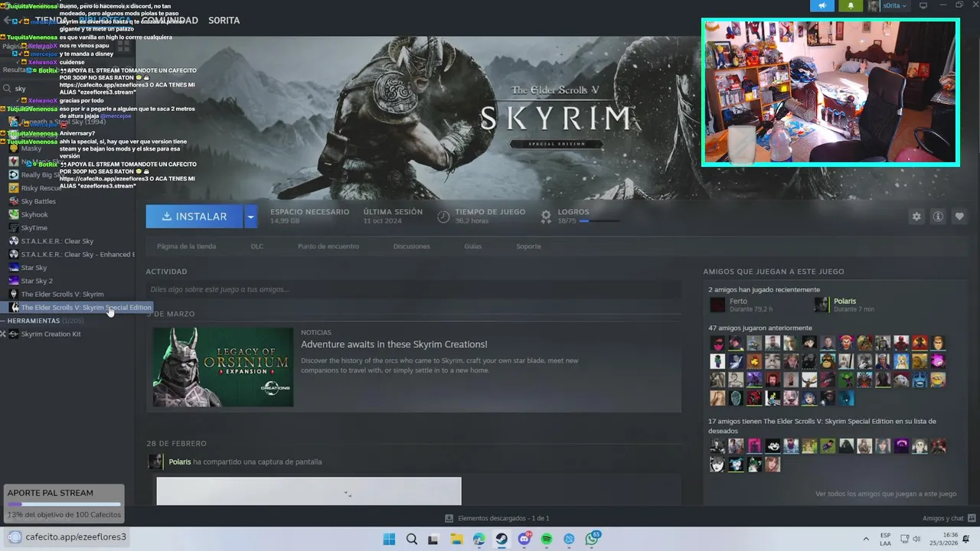This screenshot has width=980, height=551.
Task: Click the blue INSTALAR button
Action: pos(194,217)
